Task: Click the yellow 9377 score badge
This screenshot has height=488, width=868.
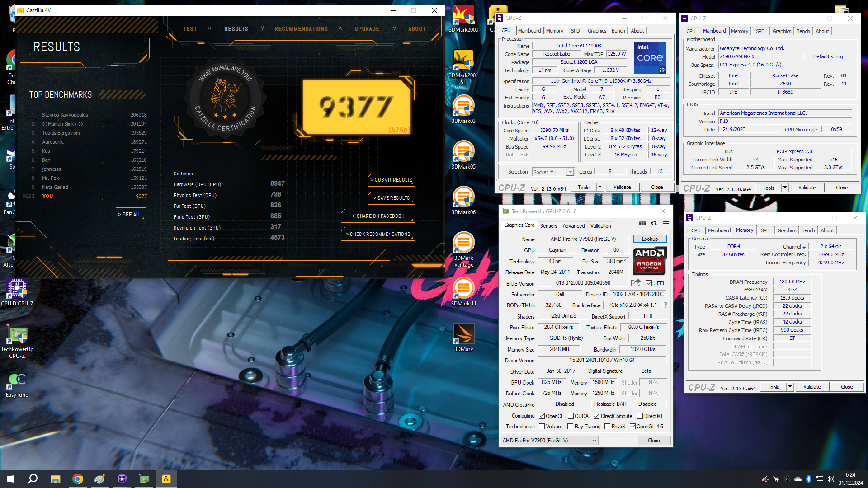Action: pyautogui.click(x=357, y=108)
